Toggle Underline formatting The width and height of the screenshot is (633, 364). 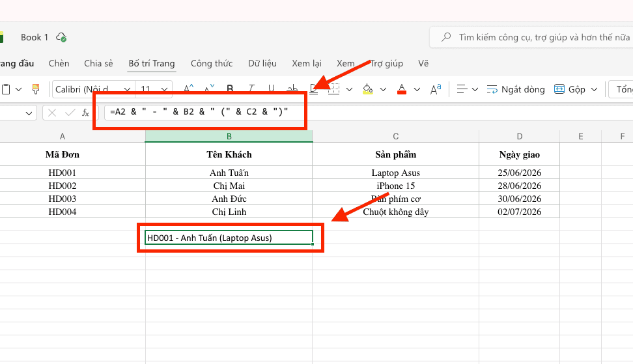click(272, 89)
